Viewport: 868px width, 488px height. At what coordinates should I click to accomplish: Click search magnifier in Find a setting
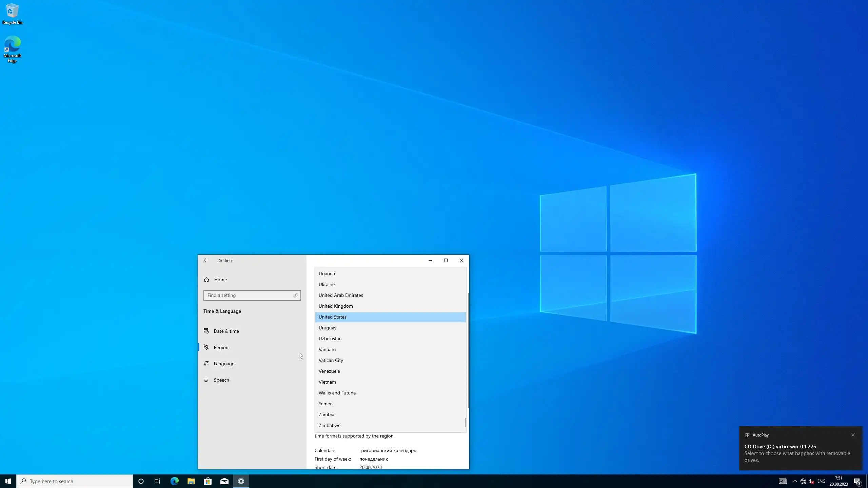296,296
